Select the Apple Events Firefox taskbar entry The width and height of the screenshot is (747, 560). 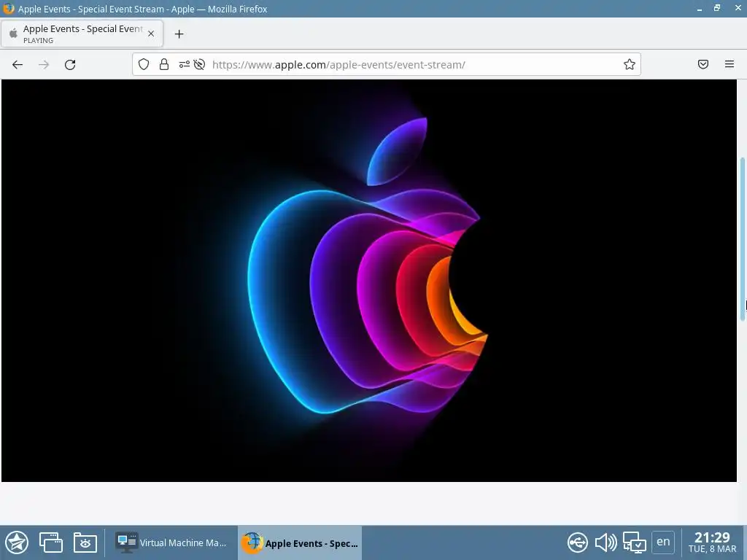[300, 542]
